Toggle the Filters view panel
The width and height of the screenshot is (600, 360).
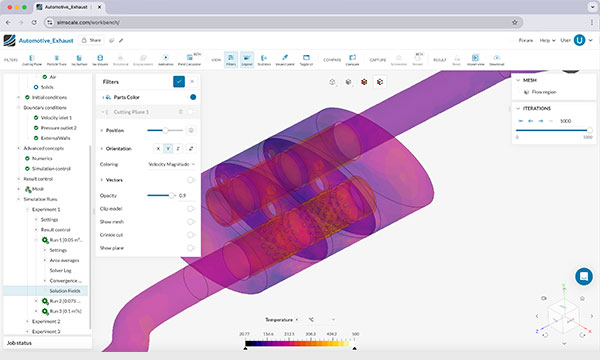point(231,60)
